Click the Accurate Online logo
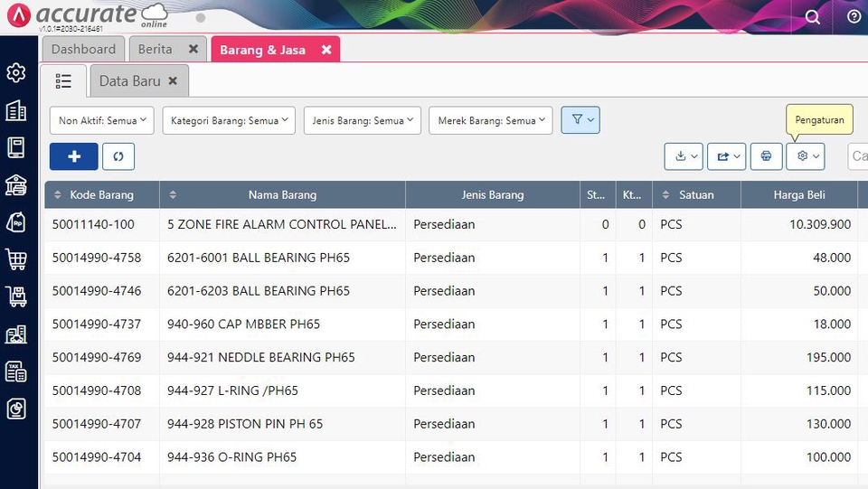The image size is (868, 489). pos(87,15)
